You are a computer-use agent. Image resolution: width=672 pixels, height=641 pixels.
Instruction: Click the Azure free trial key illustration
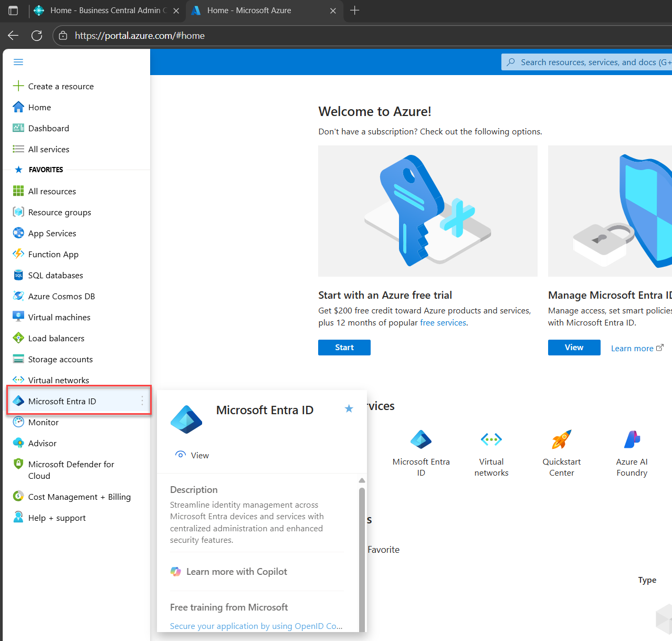pos(428,211)
